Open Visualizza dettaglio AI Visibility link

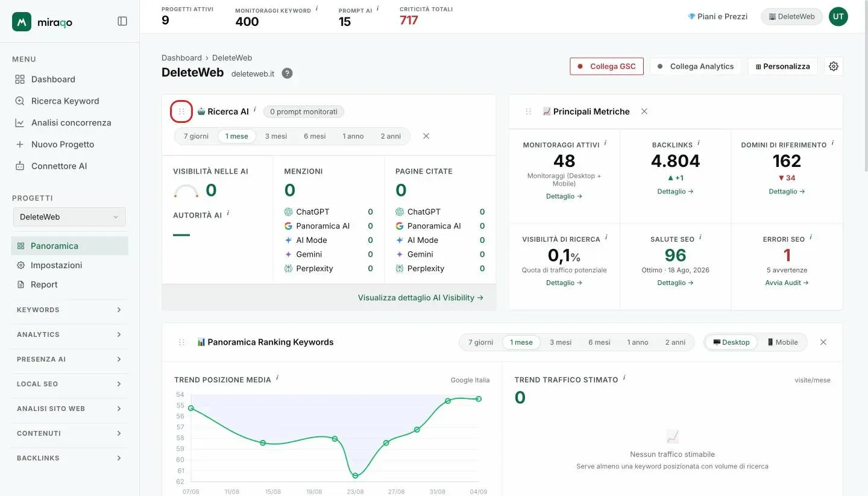point(421,298)
